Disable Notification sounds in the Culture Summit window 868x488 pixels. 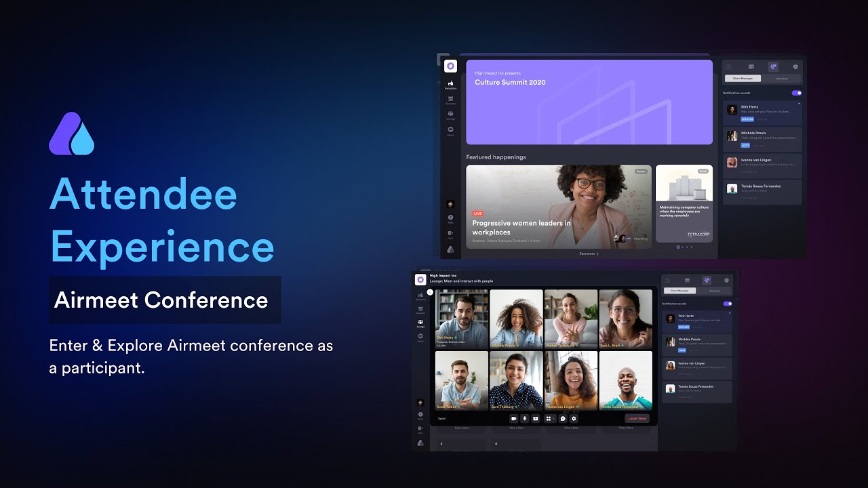coord(796,93)
